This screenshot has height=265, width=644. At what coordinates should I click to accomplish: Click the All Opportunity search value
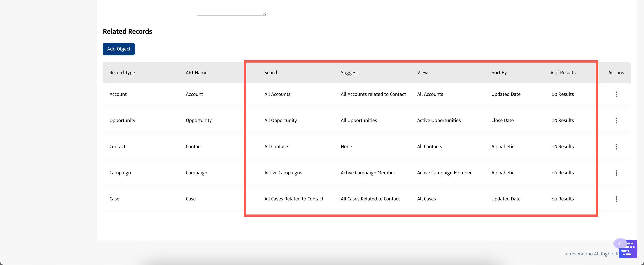[280, 120]
